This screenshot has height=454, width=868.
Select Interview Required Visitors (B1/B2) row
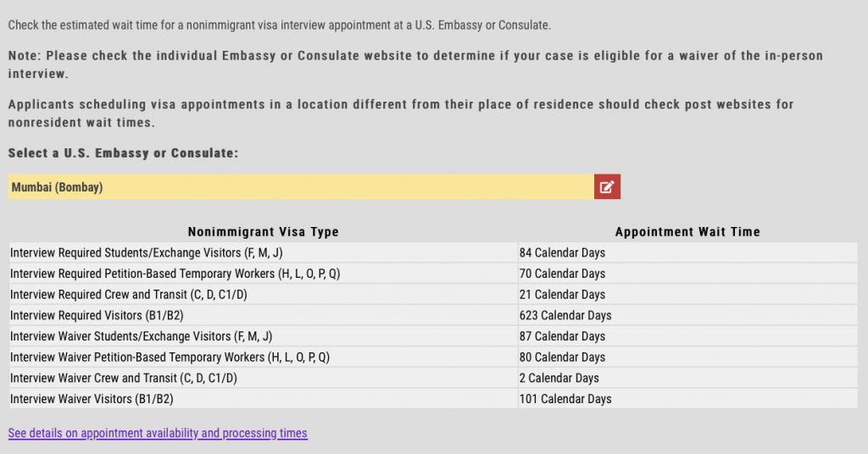pyautogui.click(x=433, y=315)
